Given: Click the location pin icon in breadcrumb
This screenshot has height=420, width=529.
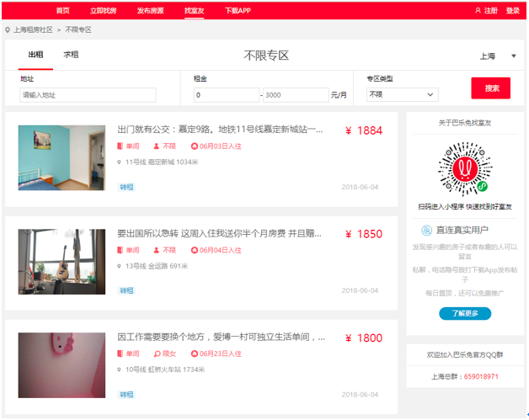Looking at the screenshot, I should pyautogui.click(x=8, y=29).
